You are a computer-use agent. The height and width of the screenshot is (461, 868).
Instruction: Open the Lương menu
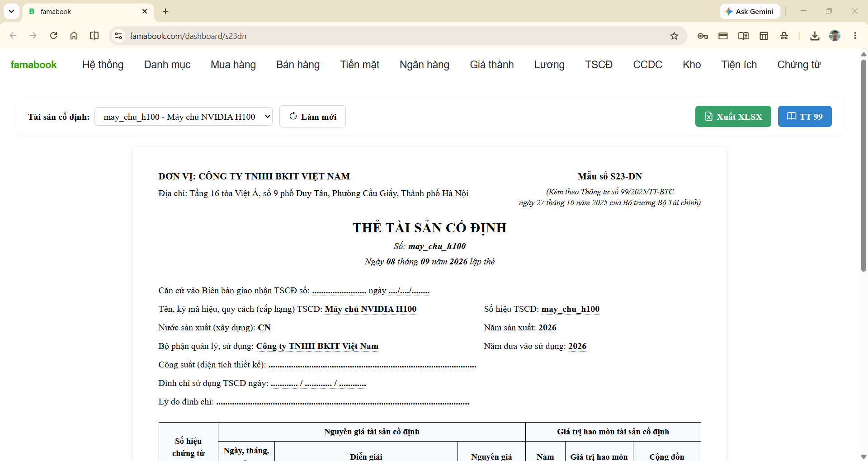(x=549, y=65)
